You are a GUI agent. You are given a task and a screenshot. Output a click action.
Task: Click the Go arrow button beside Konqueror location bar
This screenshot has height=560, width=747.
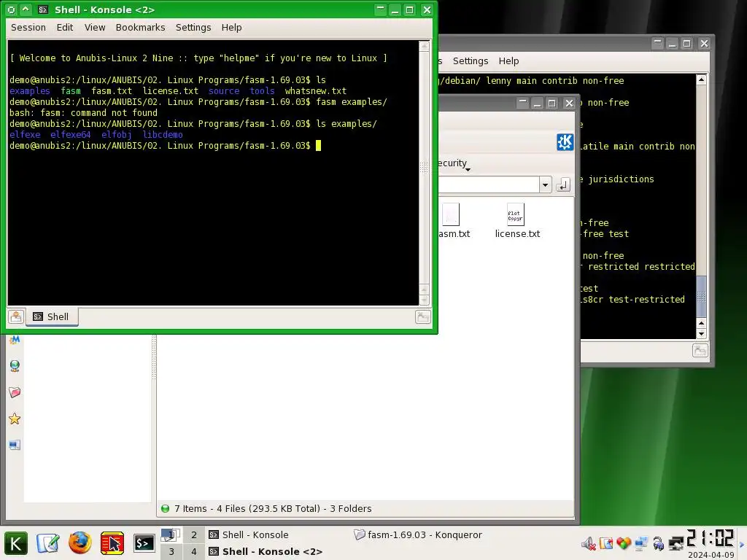[x=563, y=184]
